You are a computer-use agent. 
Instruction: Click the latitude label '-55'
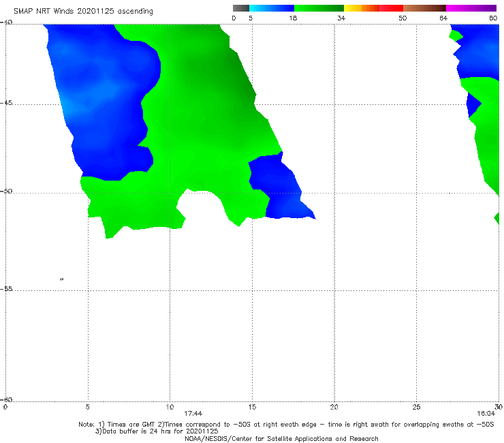click(6, 288)
